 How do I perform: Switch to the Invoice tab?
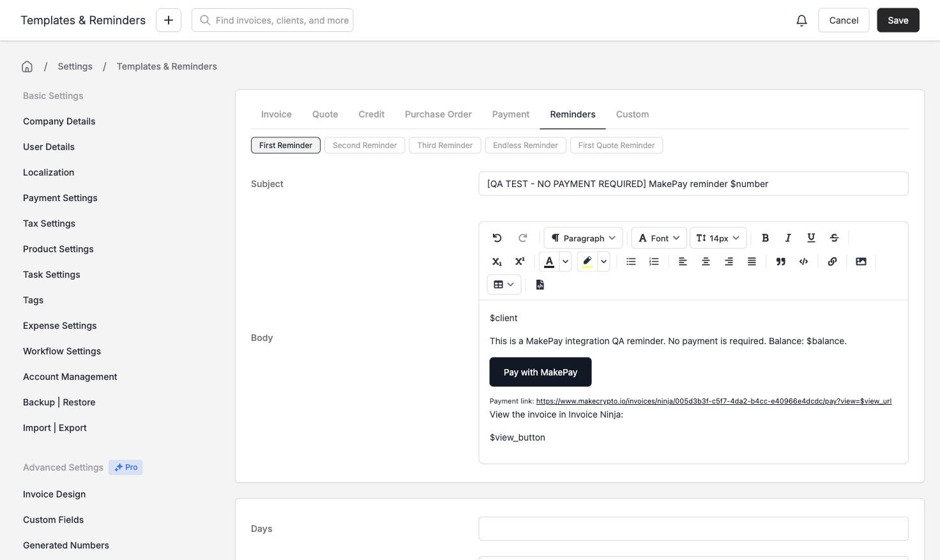(x=276, y=114)
